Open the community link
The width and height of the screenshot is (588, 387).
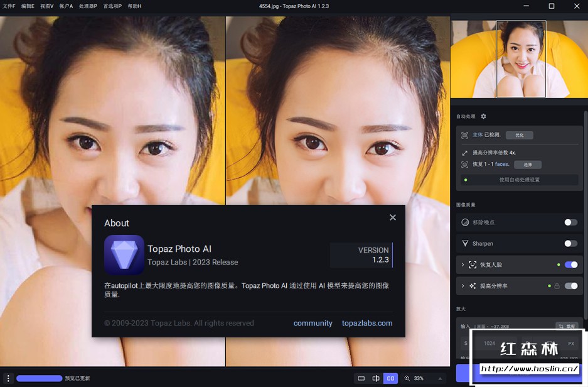pos(313,323)
